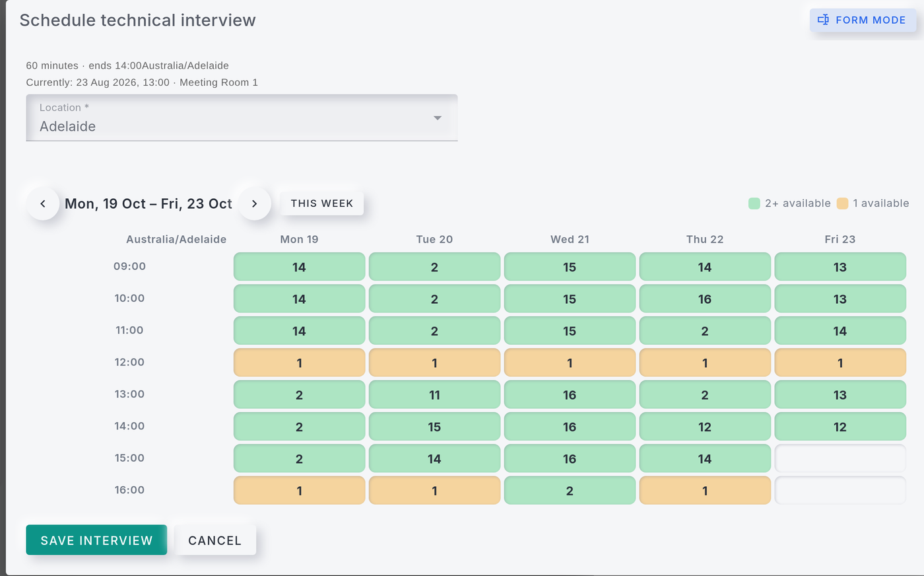This screenshot has height=576, width=924.
Task: Choose Wed 21 at 12:00 slot
Action: (570, 363)
